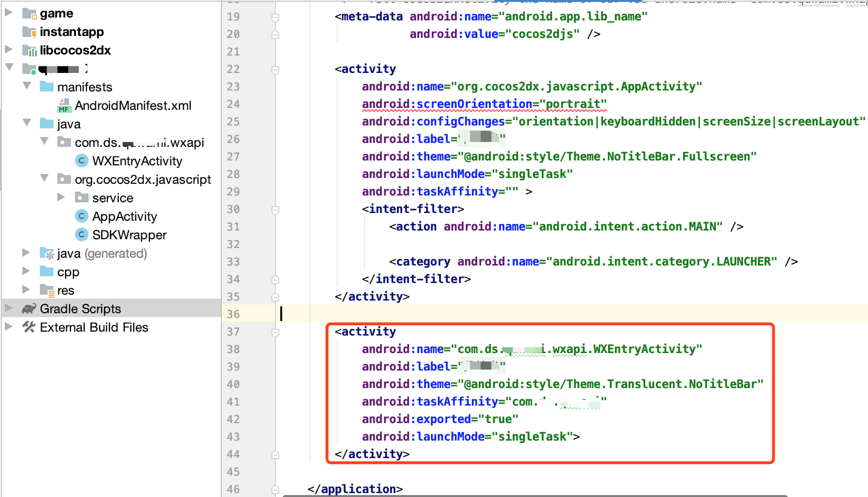Collapse the manifests folder
Image resolution: width=868 pixels, height=497 pixels.
27,86
